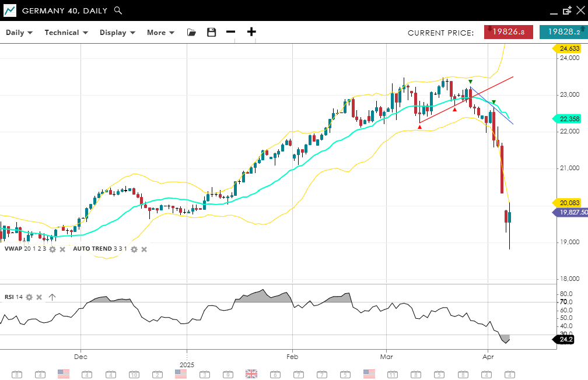This screenshot has height=380, width=588.
Task: Remove the Auto Trend indicator
Action: [144, 249]
